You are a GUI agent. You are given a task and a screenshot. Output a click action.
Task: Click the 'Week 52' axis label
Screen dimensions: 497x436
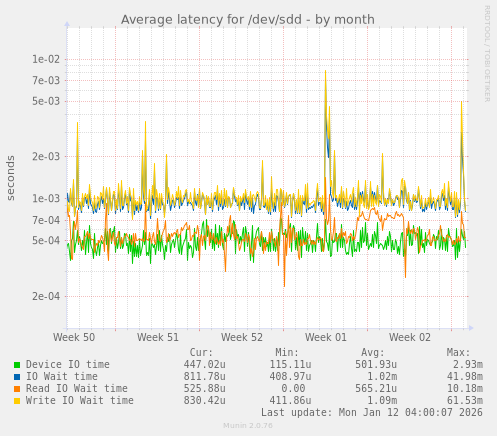(x=242, y=337)
